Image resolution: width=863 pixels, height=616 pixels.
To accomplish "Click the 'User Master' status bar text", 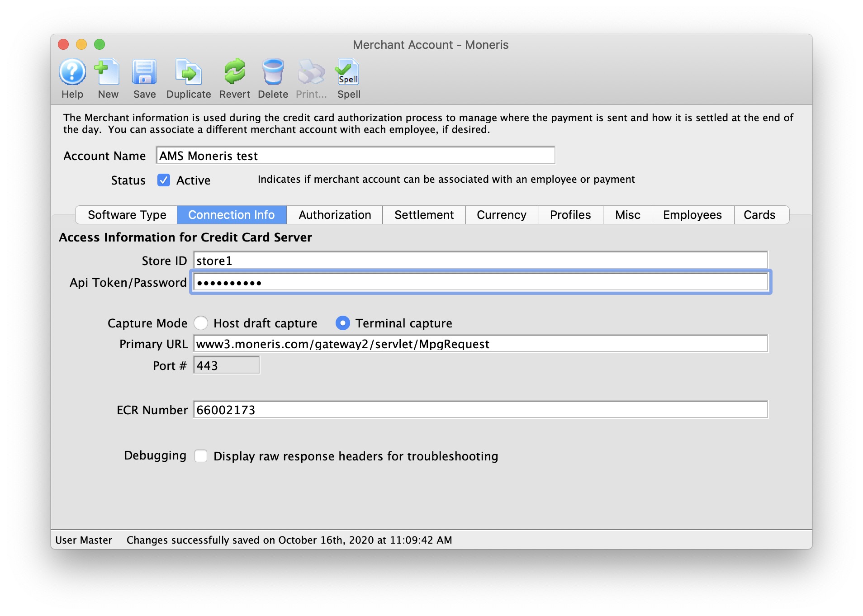I will pyautogui.click(x=84, y=540).
